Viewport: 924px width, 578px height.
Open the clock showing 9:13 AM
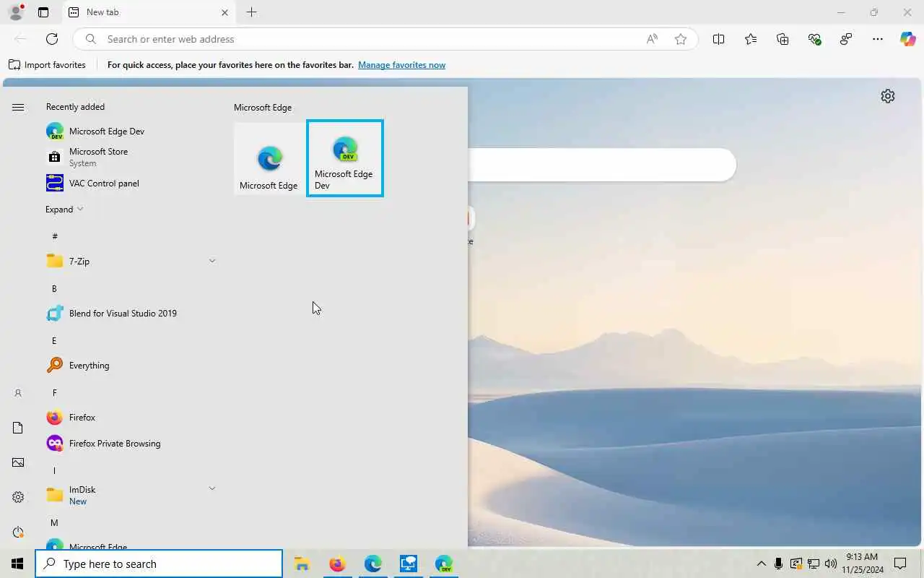[862, 564]
